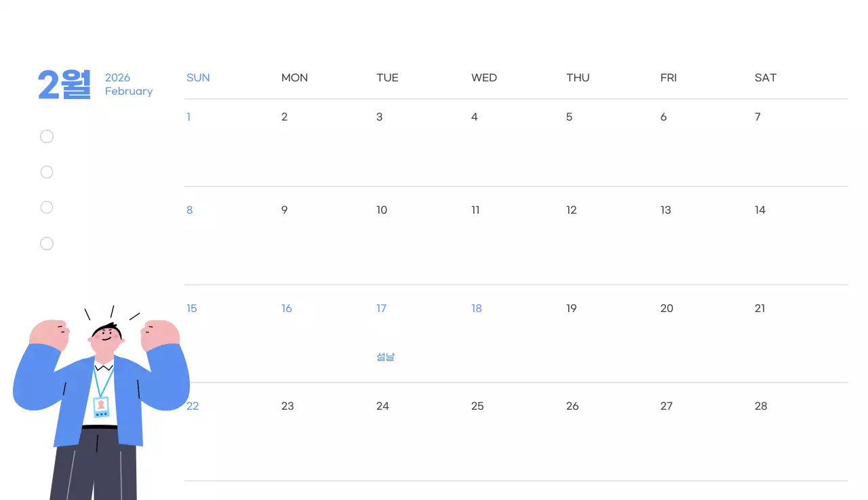Open the 설날 holiday label
This screenshot has width=868, height=500.
pos(385,357)
